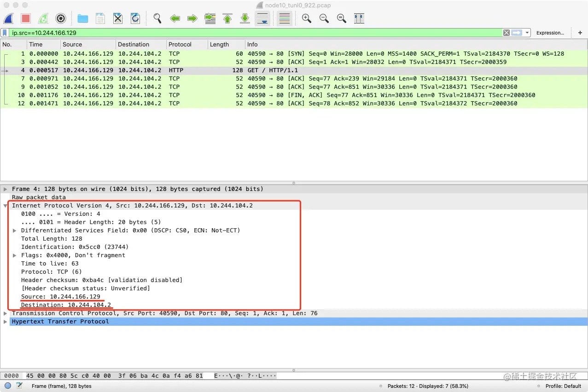Viewport: 588px width, 392px height.
Task: Expand the Flags: 0x4000 field
Action: 15,255
